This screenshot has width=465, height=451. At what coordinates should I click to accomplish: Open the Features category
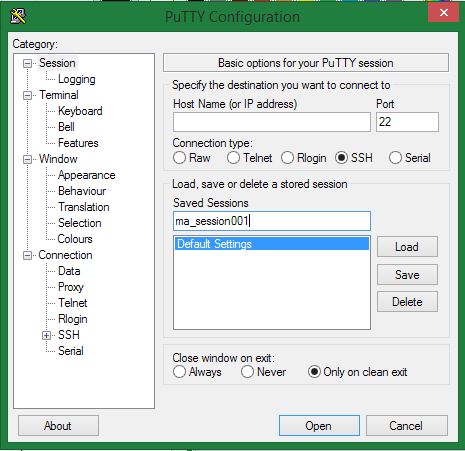click(78, 143)
